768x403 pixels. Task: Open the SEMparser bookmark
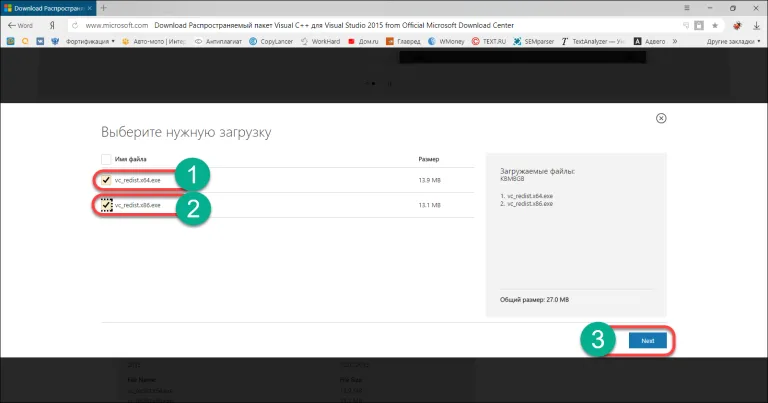tap(533, 42)
